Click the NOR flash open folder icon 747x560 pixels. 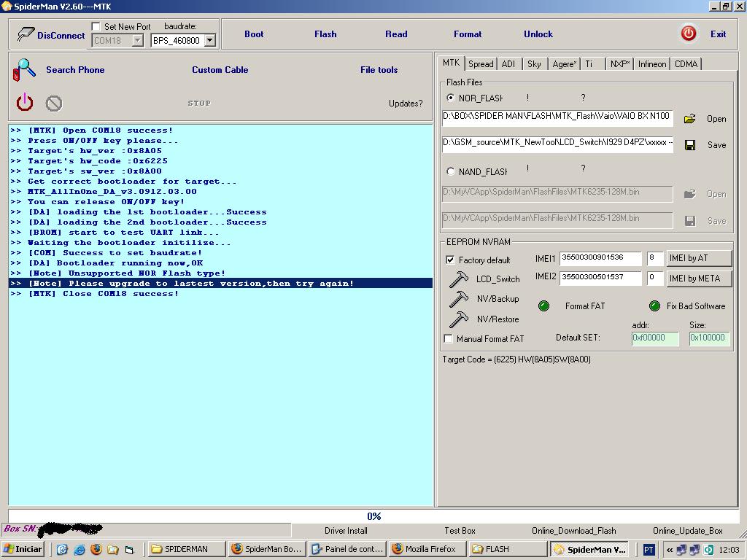689,119
